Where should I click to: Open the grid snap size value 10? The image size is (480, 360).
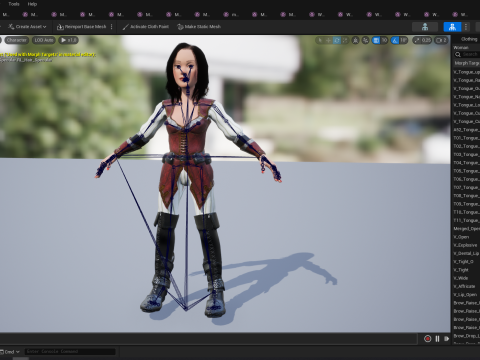(x=384, y=40)
